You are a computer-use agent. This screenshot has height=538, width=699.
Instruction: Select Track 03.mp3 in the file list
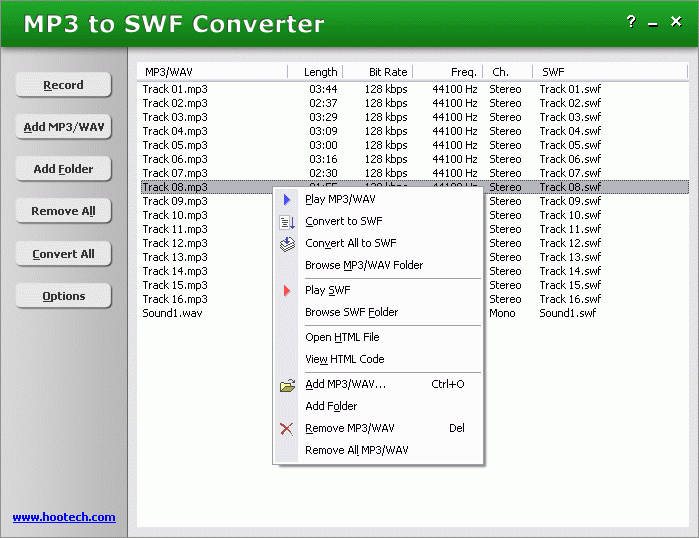pos(175,117)
